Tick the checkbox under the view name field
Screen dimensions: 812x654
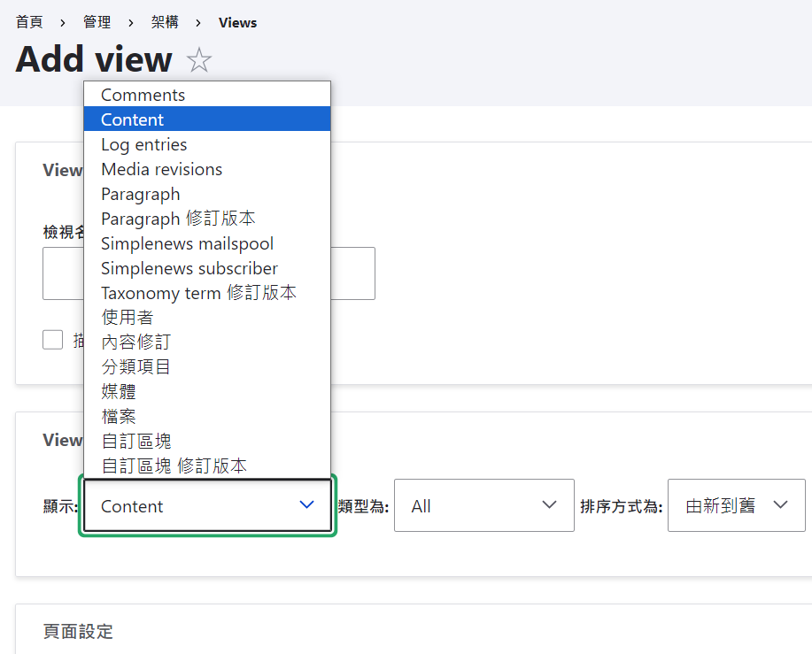pos(53,340)
